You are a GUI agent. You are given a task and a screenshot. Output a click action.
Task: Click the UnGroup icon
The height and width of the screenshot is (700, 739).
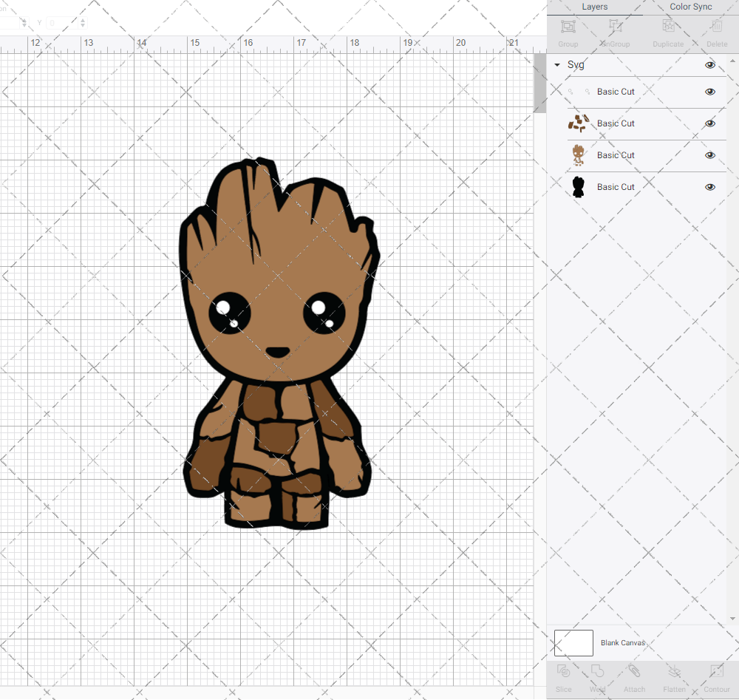click(615, 27)
